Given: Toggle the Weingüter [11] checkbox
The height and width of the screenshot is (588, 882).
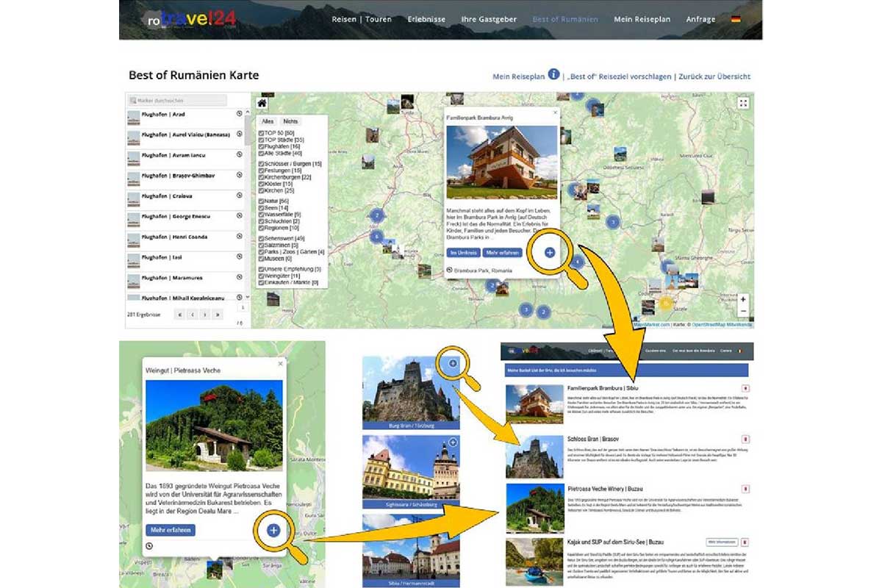Looking at the screenshot, I should [x=262, y=276].
